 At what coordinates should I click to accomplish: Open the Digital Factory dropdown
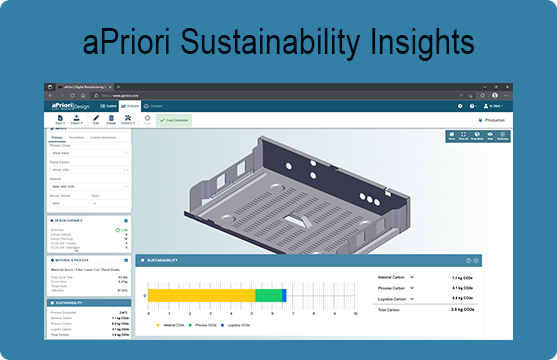tap(90, 170)
